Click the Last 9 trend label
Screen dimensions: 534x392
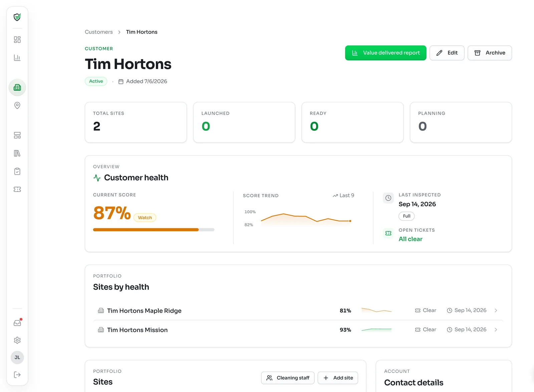pyautogui.click(x=347, y=196)
